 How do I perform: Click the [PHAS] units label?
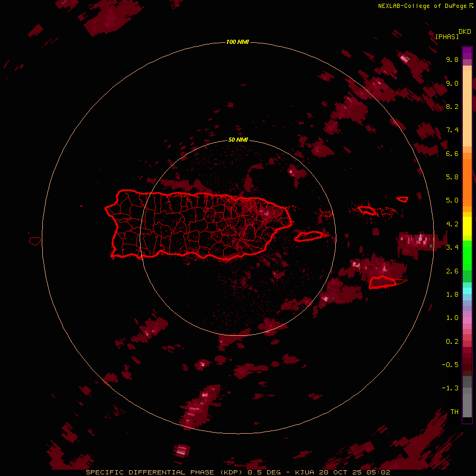447,36
